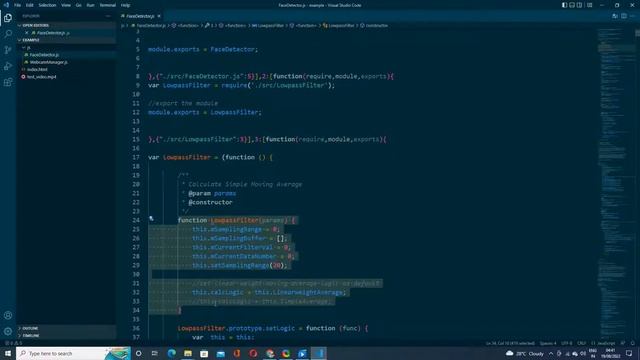Screen dimensions: 640x360
Task: Click the minimap code overview
Action: (x=616, y=184)
